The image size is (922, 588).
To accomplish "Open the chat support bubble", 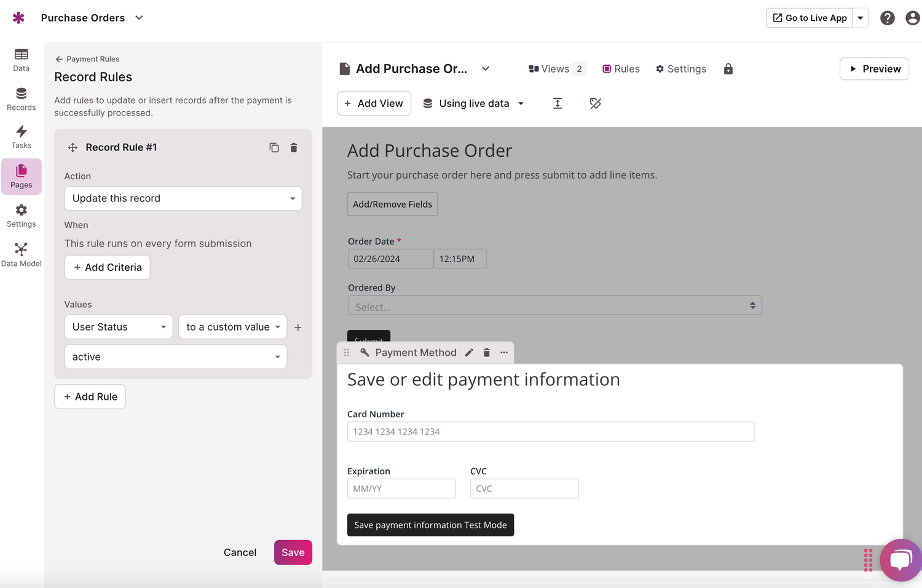I will pyautogui.click(x=900, y=560).
